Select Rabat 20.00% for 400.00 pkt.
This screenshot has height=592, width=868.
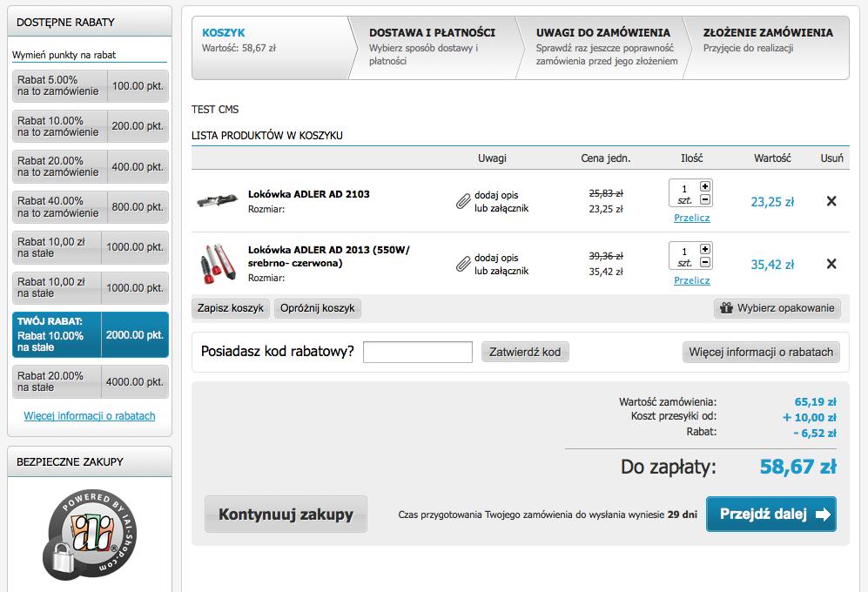click(x=91, y=166)
